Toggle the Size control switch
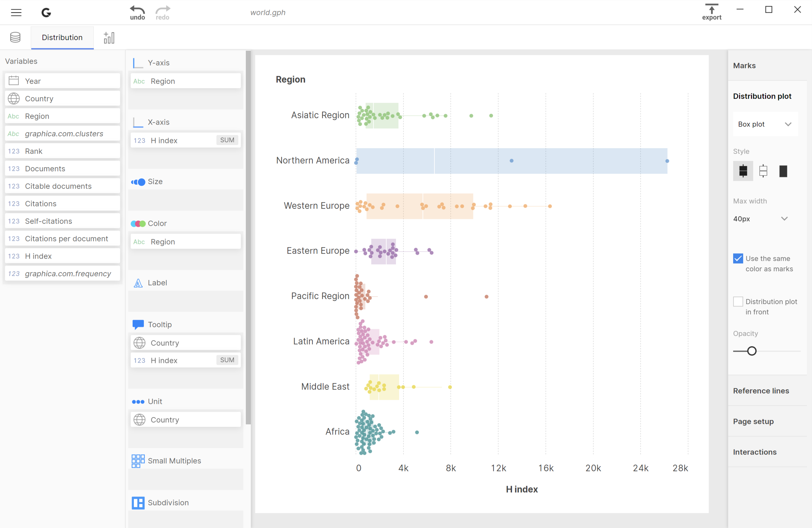This screenshot has width=812, height=528. pyautogui.click(x=138, y=182)
